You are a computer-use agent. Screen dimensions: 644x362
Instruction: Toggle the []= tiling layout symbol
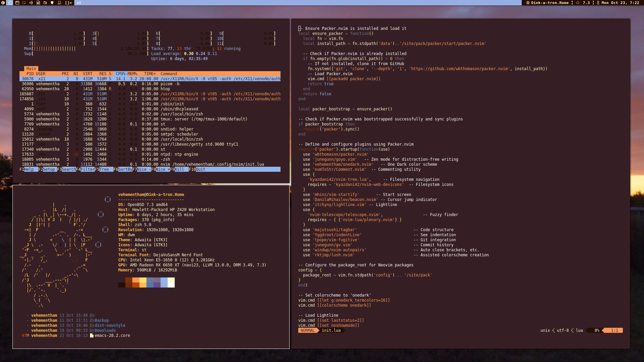69,3
